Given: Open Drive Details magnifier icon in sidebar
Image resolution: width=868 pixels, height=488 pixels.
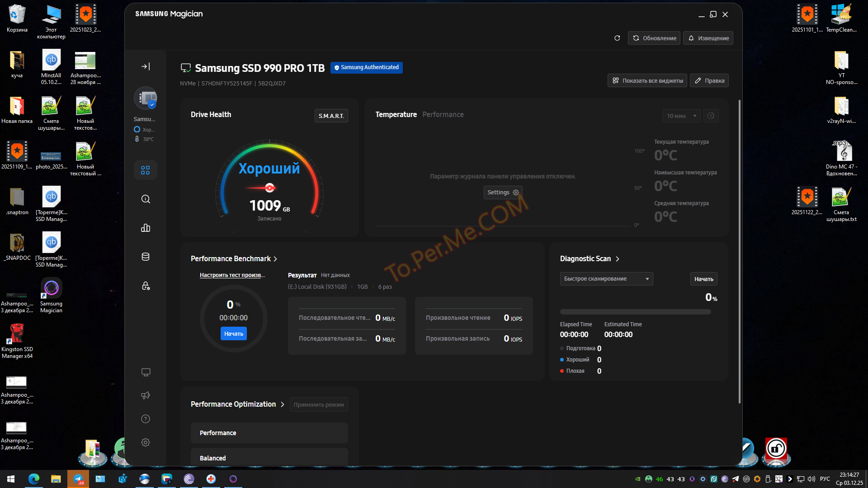Looking at the screenshot, I should click(x=146, y=199).
